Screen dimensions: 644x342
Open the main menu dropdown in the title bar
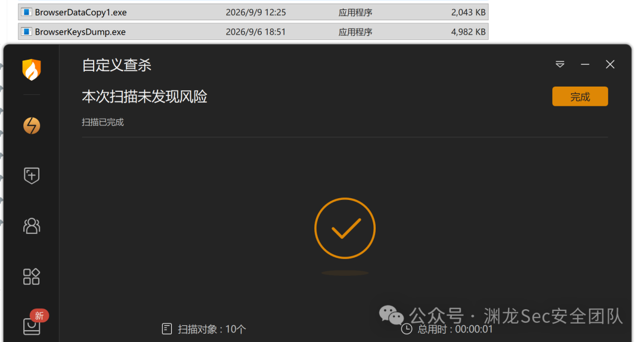560,64
